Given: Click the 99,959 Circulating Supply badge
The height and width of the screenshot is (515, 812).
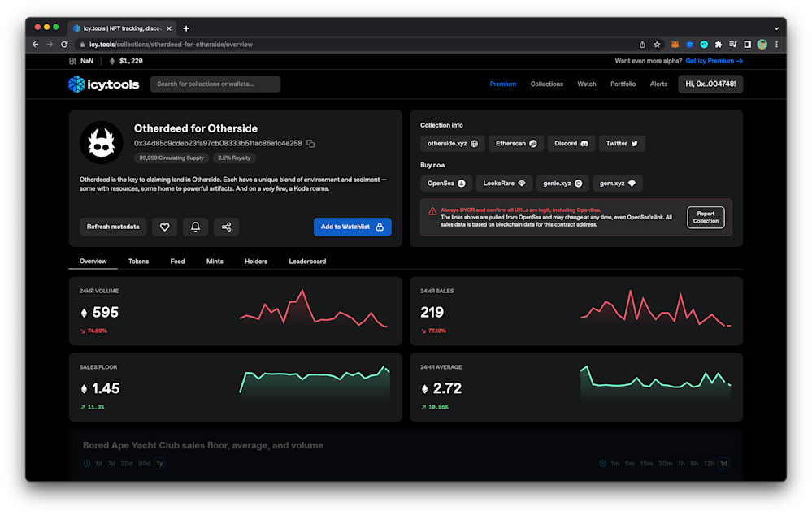Looking at the screenshot, I should pos(172,158).
